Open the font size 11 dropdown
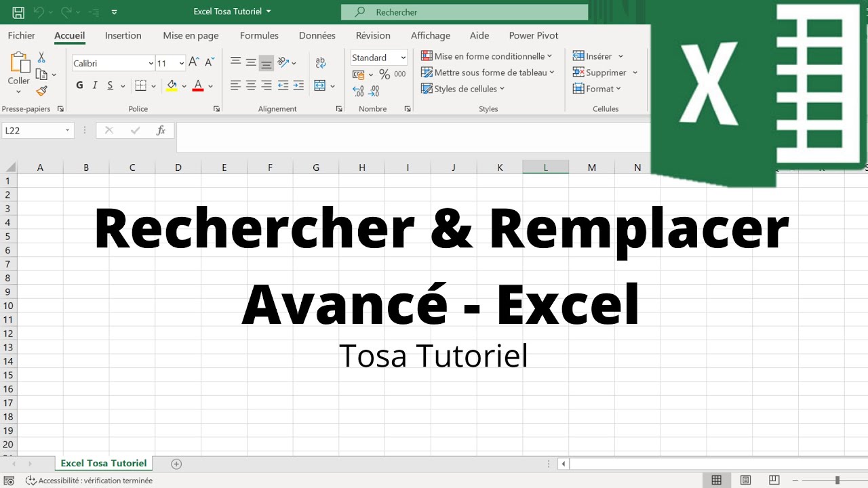868x488 pixels. 182,63
